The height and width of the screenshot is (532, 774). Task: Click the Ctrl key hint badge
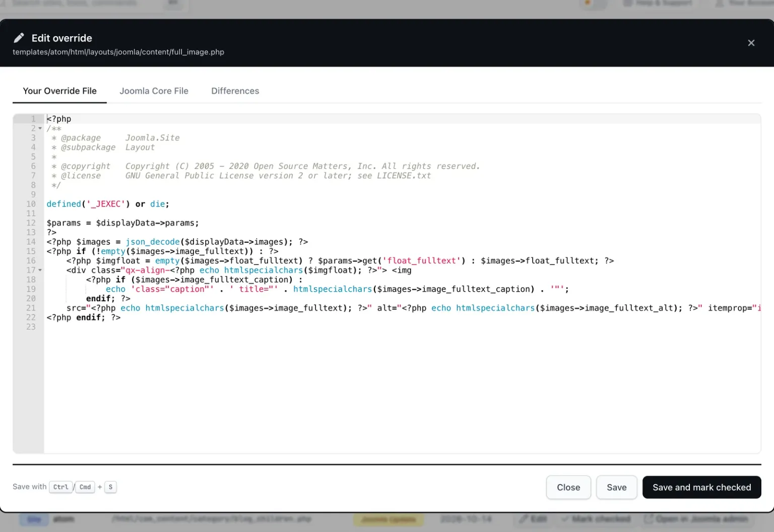[x=60, y=487]
